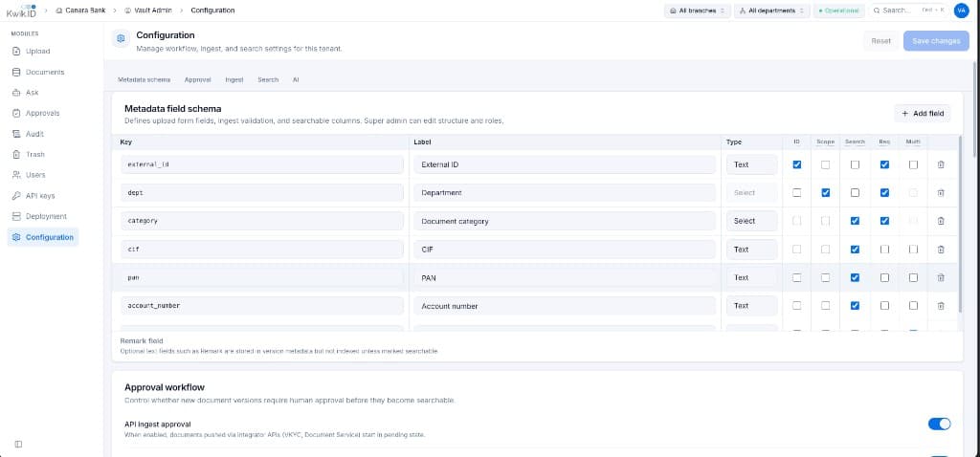This screenshot has height=457, width=980.
Task: Open the Ask module icon
Action: (16, 93)
